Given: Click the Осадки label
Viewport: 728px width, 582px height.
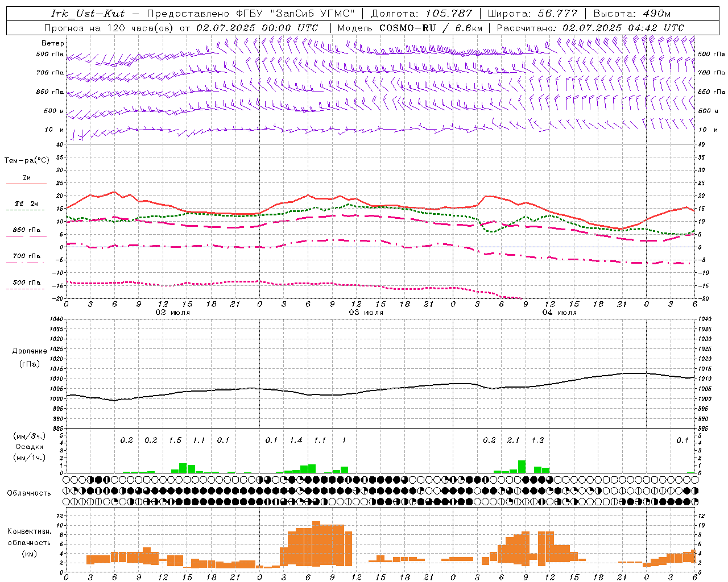Looking at the screenshot, I should click(29, 447).
